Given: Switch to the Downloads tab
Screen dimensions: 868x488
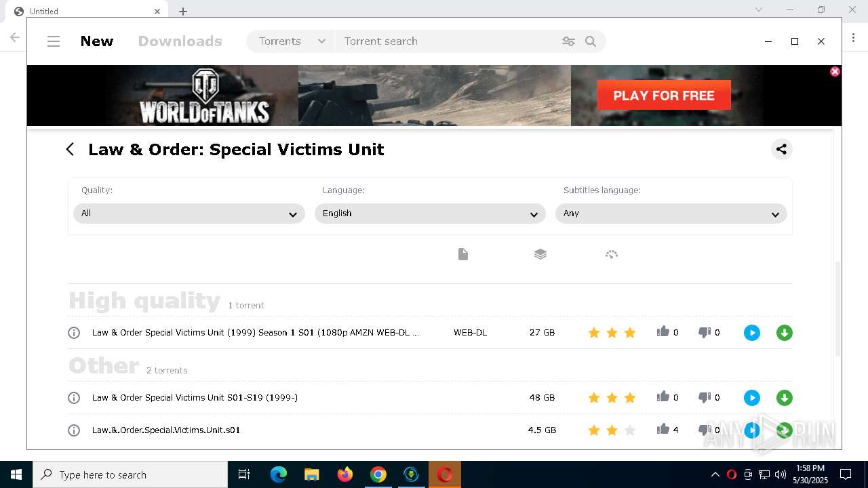Looking at the screenshot, I should click(x=180, y=41).
